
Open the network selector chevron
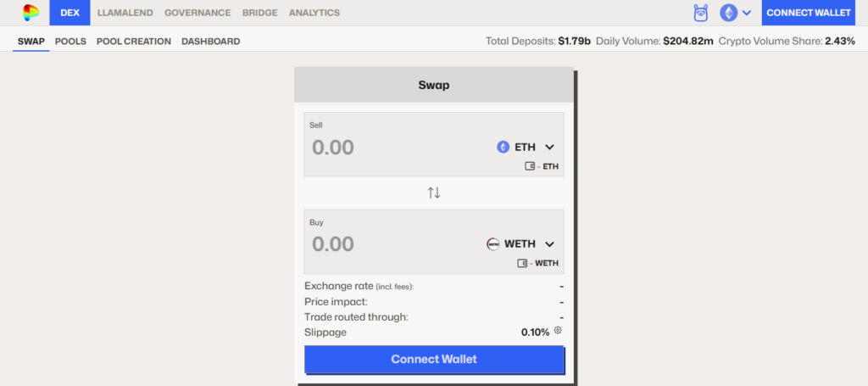(x=747, y=13)
